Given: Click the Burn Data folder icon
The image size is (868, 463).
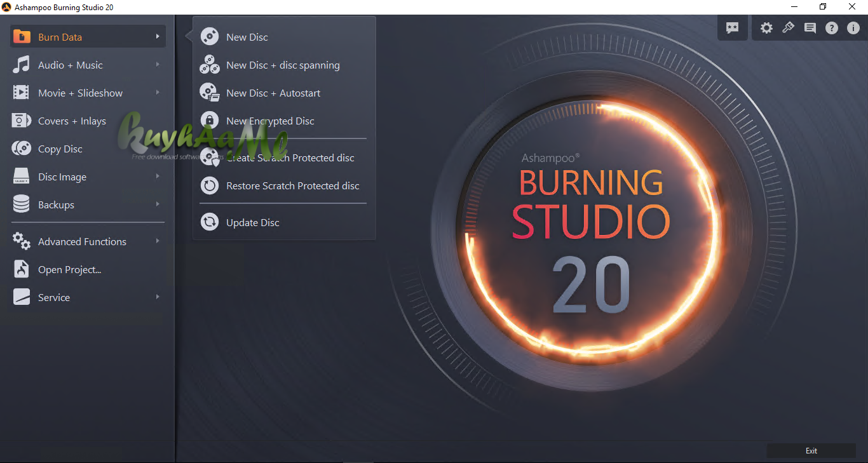Looking at the screenshot, I should (22, 37).
